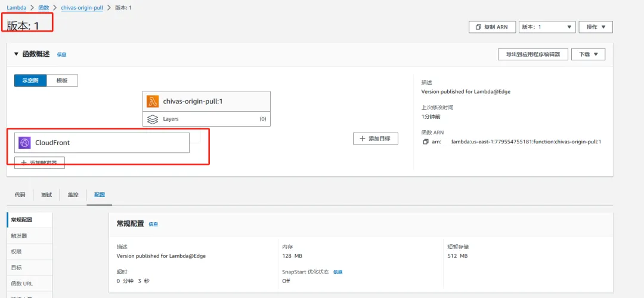This screenshot has height=298, width=644.
Task: Click the 添加目标 button
Action: (376, 139)
